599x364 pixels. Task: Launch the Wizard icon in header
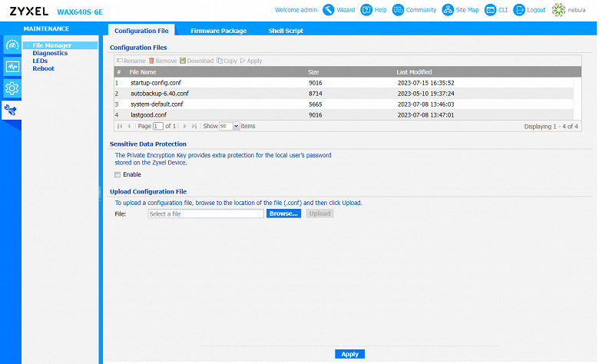pos(328,10)
